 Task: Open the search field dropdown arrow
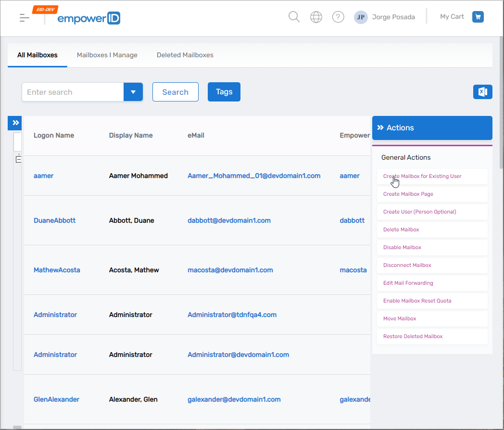tap(133, 92)
